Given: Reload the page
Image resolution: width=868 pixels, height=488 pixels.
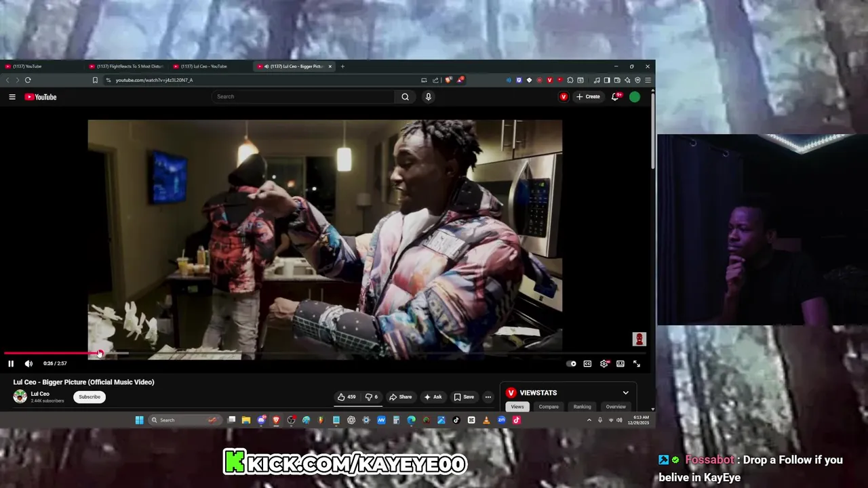Looking at the screenshot, I should tap(28, 80).
